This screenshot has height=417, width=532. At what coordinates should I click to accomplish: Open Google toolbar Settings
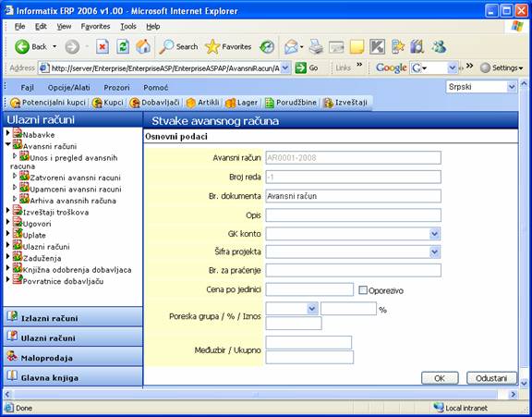[x=502, y=67]
